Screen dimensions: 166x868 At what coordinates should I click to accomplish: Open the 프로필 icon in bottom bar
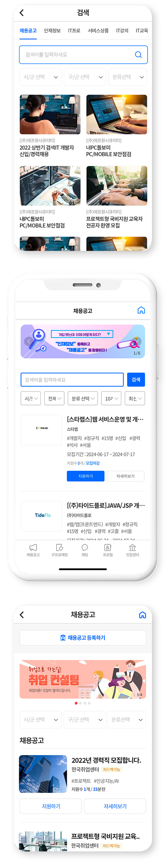(108, 547)
